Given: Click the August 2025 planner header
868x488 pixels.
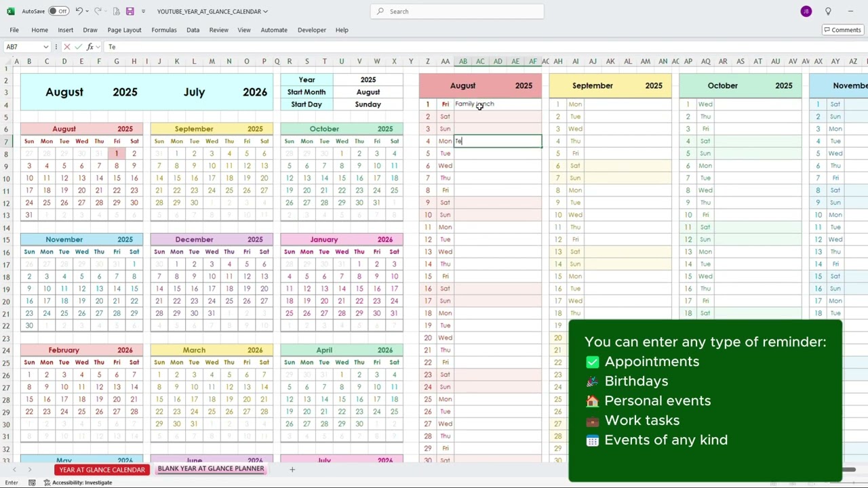Looking at the screenshot, I should pos(480,85).
